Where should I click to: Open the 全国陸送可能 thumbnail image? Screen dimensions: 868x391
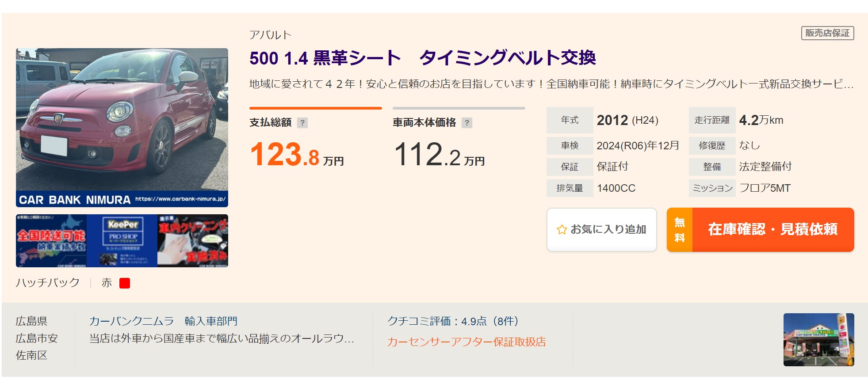[x=51, y=241]
